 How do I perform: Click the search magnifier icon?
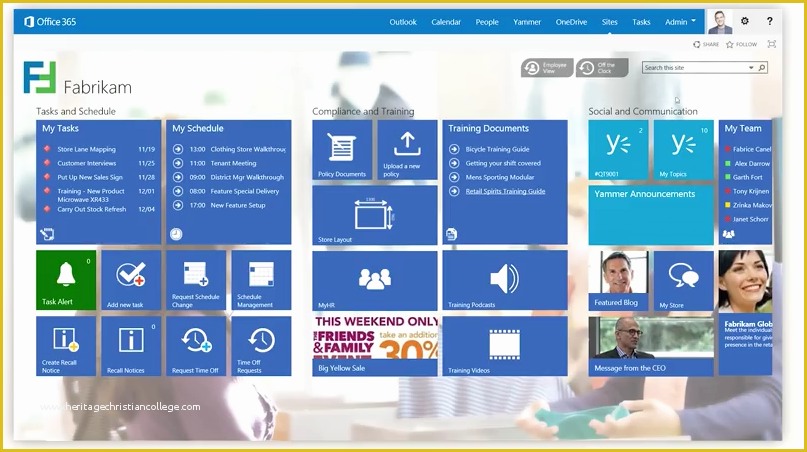pos(762,67)
